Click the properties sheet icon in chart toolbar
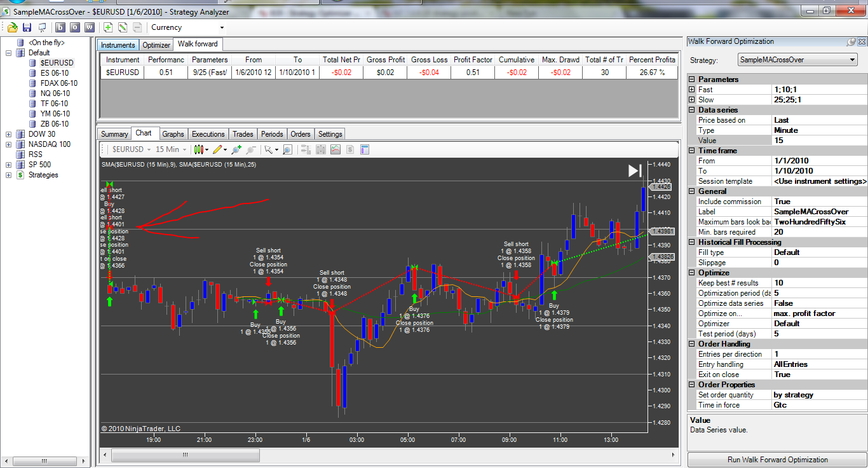This screenshot has width=868, height=468. [365, 149]
